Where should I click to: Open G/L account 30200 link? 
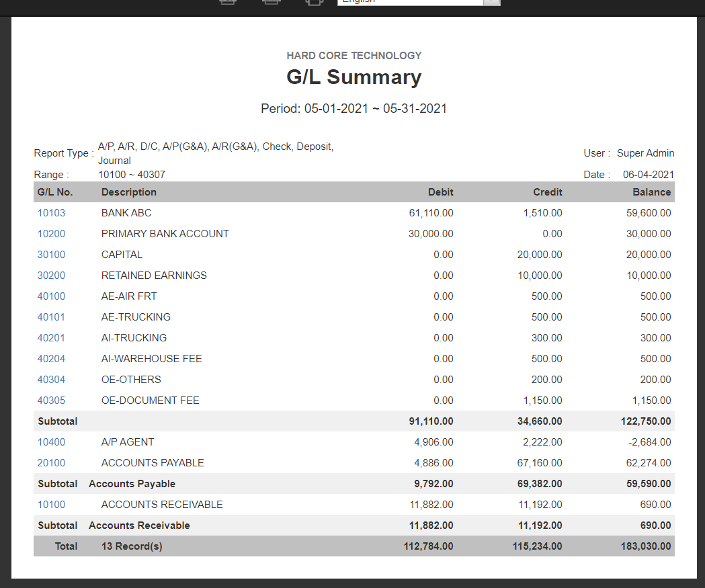(51, 276)
